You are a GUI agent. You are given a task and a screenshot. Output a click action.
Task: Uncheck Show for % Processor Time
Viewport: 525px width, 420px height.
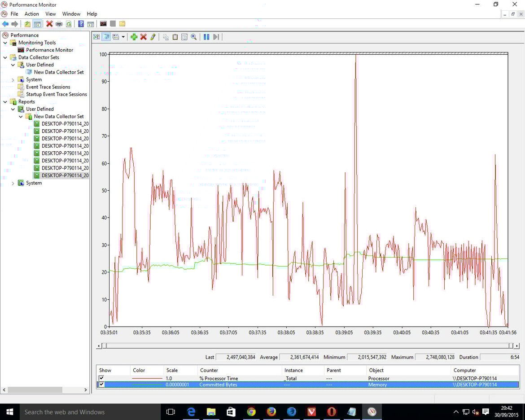point(101,378)
